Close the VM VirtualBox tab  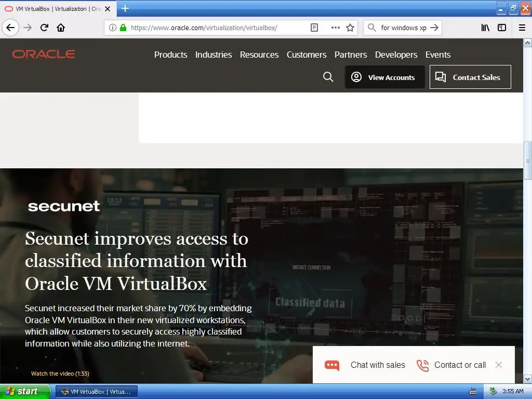click(108, 9)
